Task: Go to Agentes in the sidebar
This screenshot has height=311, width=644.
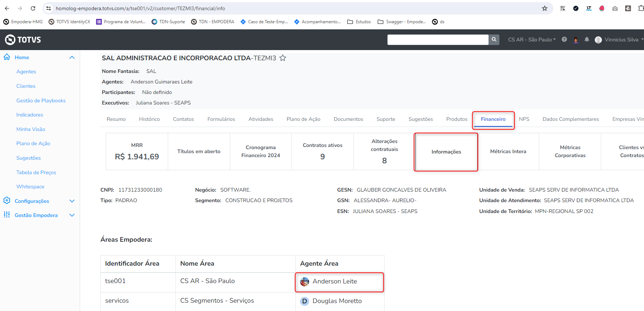Action: click(26, 71)
